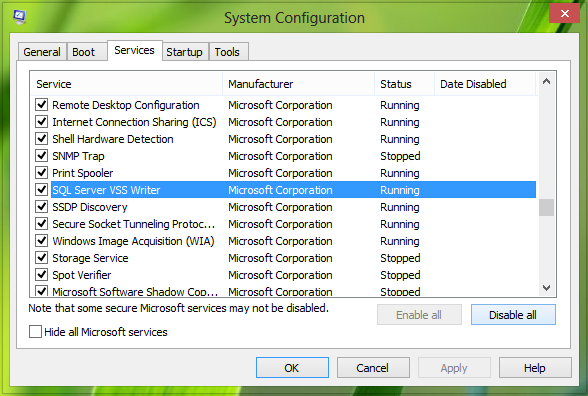
Task: Confirm changes with the OK button
Action: point(292,368)
